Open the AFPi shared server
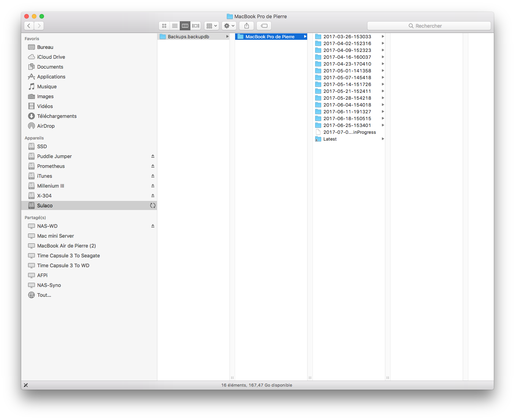 (89, 275)
